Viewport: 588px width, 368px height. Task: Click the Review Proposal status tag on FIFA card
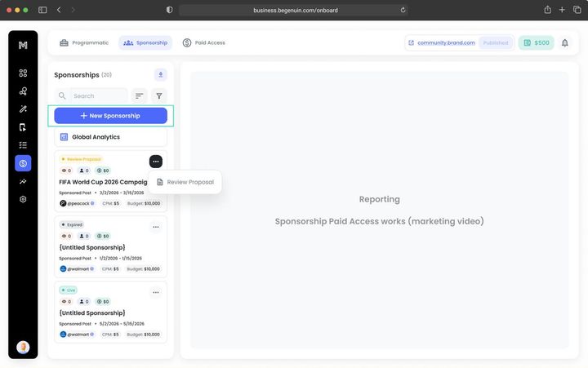(x=81, y=159)
